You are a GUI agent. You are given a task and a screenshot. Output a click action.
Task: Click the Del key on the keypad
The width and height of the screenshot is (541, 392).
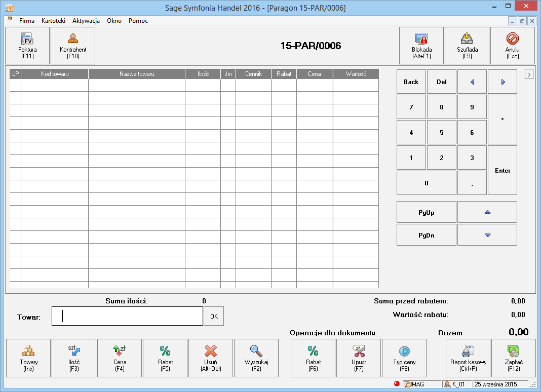(x=442, y=82)
